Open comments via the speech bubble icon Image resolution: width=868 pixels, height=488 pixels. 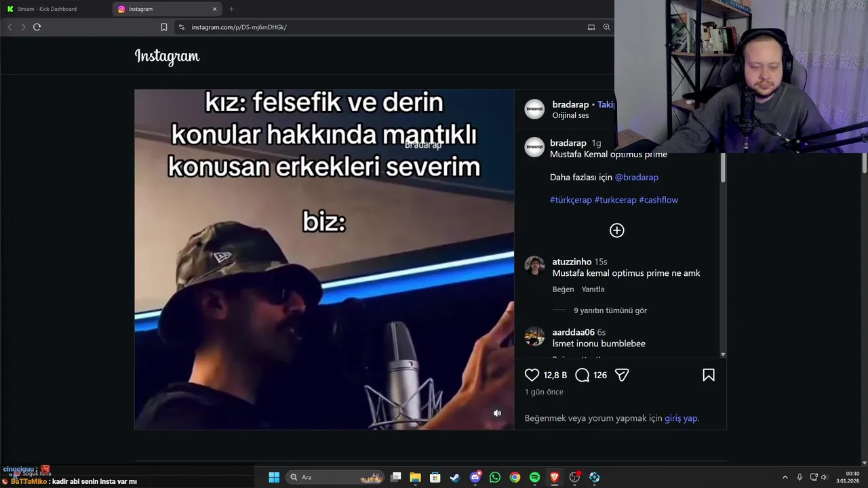click(582, 375)
